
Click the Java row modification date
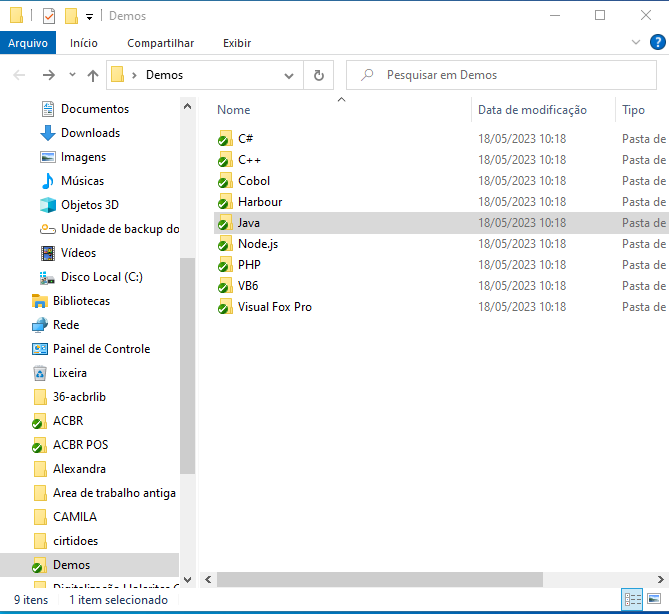pos(522,223)
